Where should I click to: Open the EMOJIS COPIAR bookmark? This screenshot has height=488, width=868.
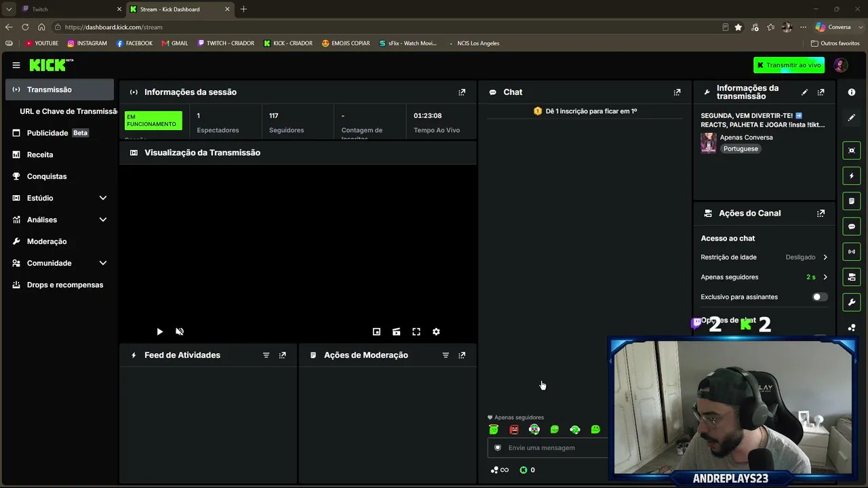click(346, 43)
